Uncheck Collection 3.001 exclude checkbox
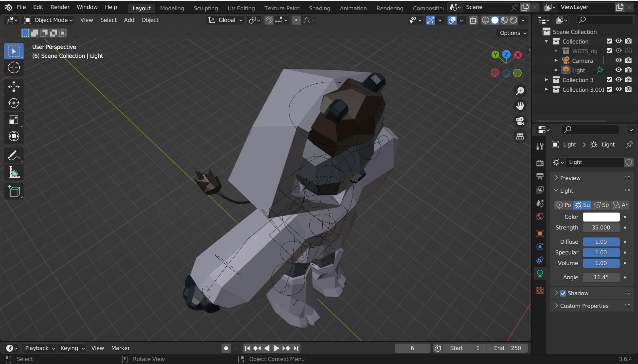The image size is (638, 364). click(609, 89)
